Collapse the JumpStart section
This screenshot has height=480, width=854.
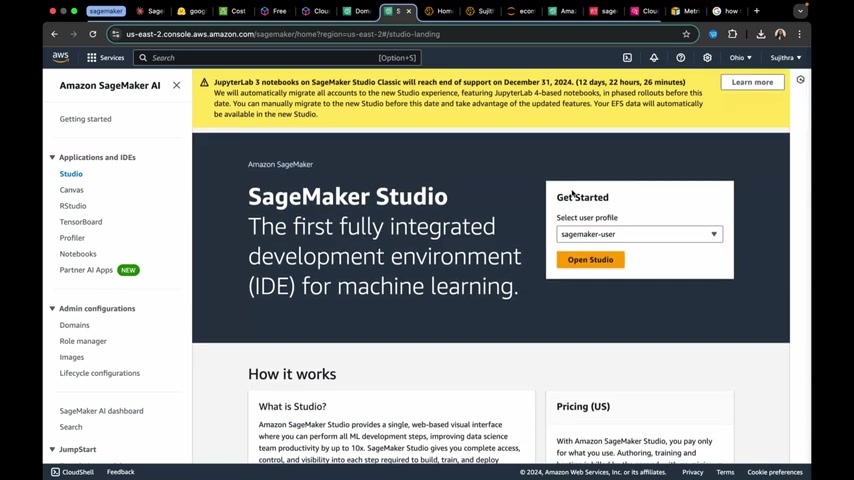coord(52,449)
